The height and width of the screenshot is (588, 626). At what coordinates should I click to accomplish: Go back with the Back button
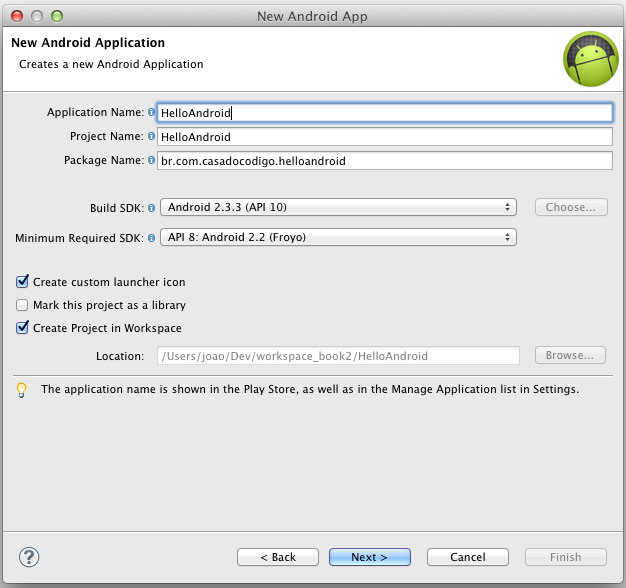click(x=279, y=557)
